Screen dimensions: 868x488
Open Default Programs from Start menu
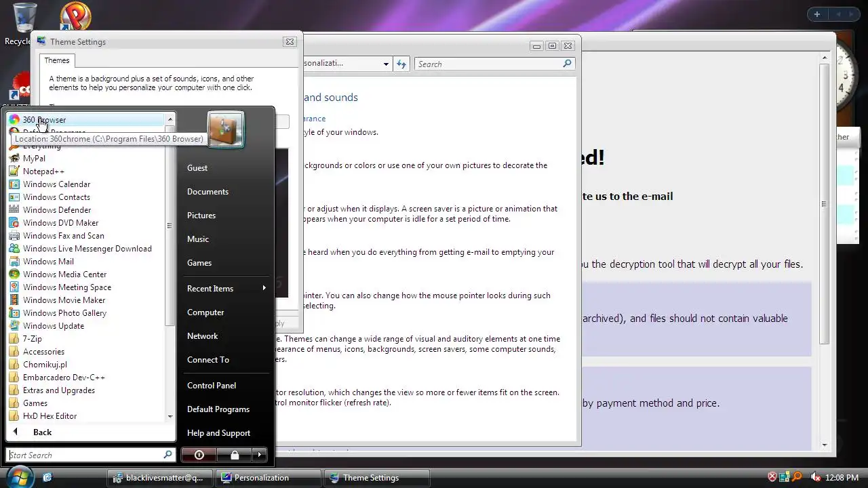(218, 409)
